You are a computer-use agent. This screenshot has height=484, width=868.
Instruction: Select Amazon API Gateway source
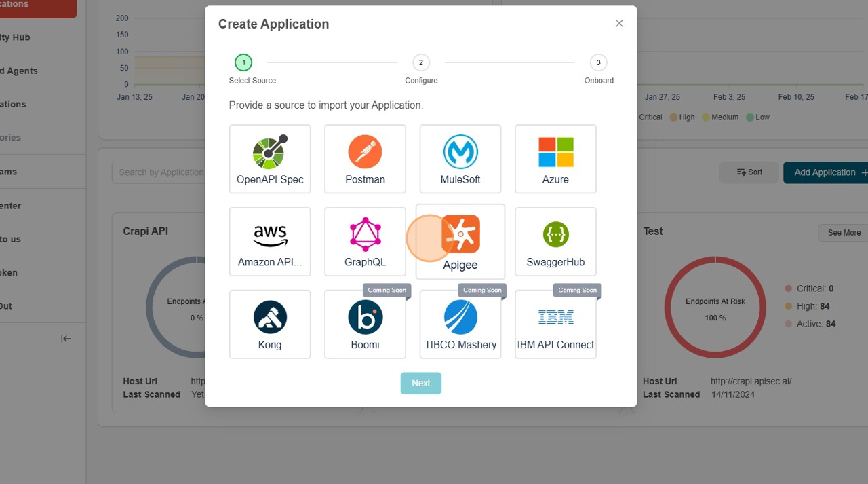tap(269, 242)
